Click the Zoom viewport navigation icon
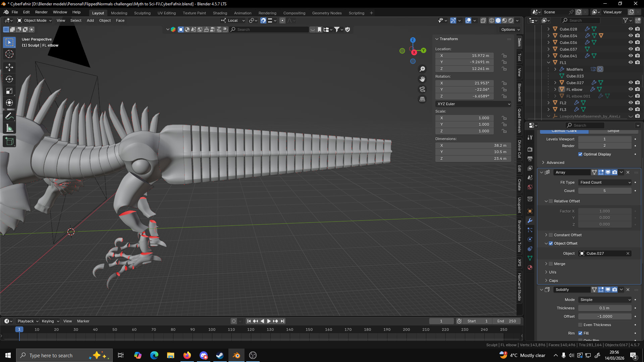Image resolution: width=644 pixels, height=362 pixels. 422,69
